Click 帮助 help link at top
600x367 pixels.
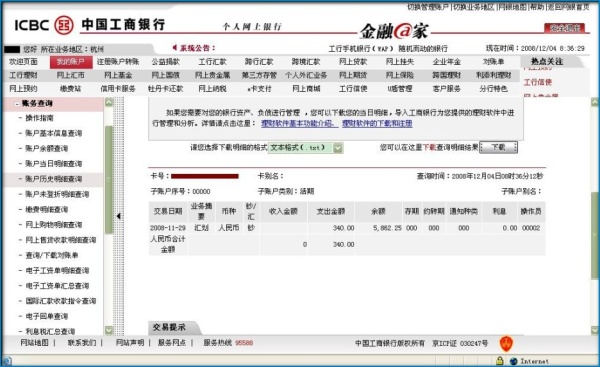point(537,7)
